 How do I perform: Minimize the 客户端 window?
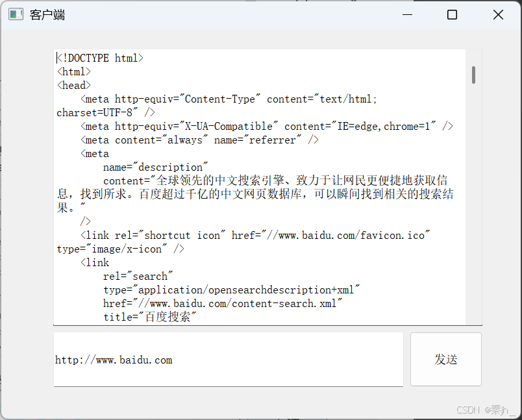(x=407, y=15)
